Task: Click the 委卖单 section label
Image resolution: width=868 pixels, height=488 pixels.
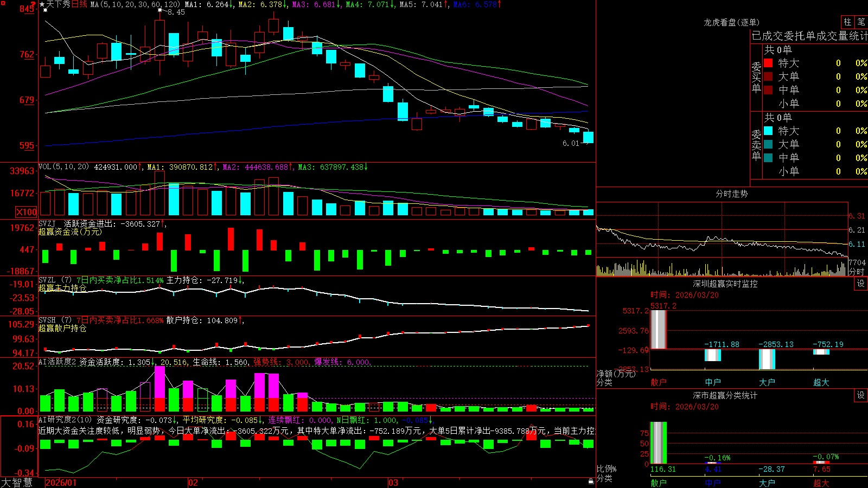Action: 756,145
